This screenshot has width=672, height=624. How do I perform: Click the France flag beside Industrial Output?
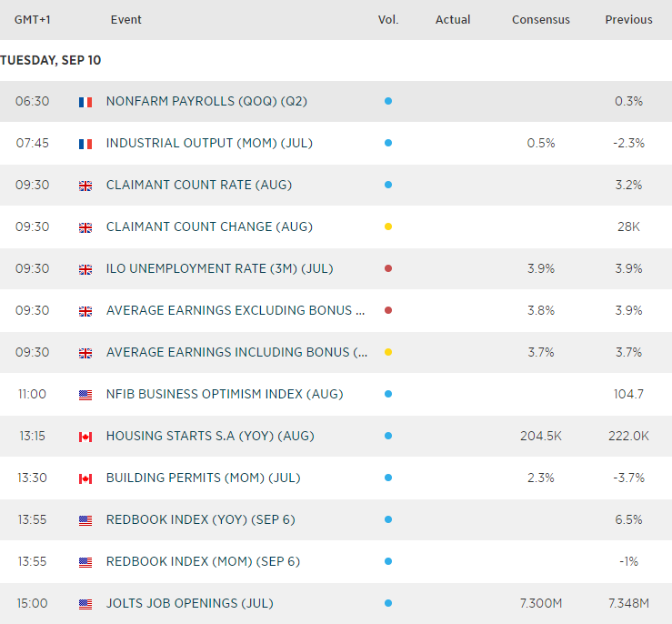(85, 144)
